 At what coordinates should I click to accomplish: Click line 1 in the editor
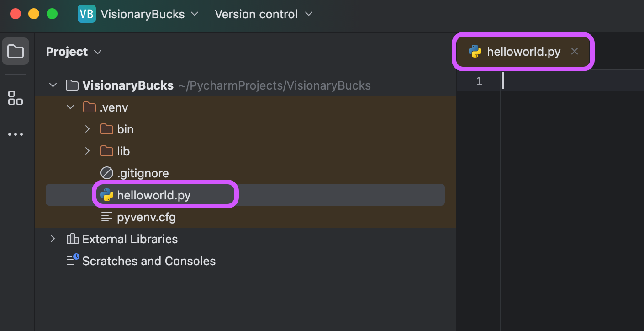(x=571, y=81)
